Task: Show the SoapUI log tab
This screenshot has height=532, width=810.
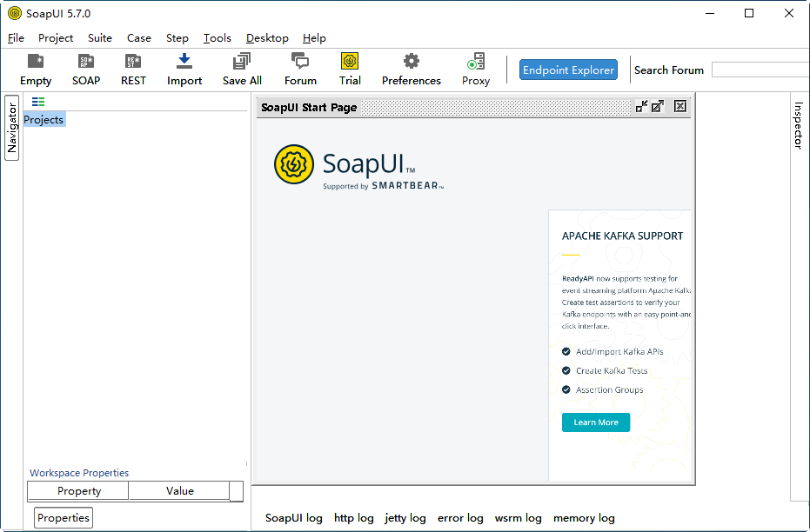Action: [294, 518]
